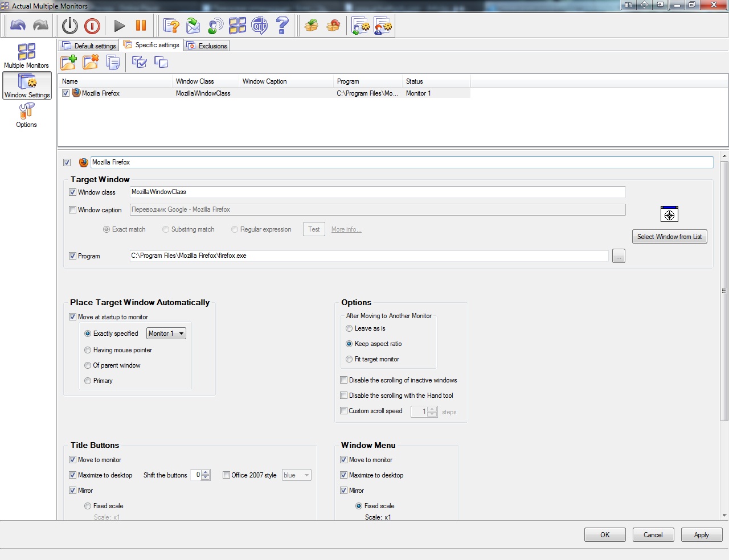Sort list by Status column header
This screenshot has height=560, width=729.
pyautogui.click(x=436, y=81)
